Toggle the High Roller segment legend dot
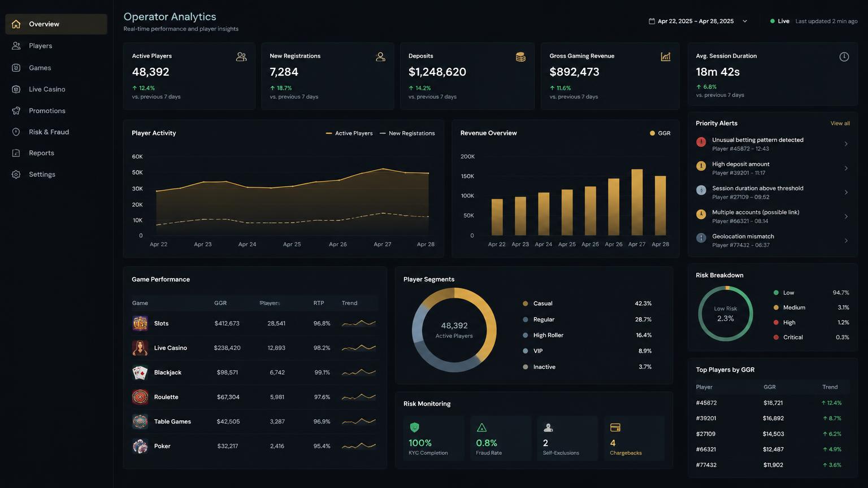 (x=526, y=335)
